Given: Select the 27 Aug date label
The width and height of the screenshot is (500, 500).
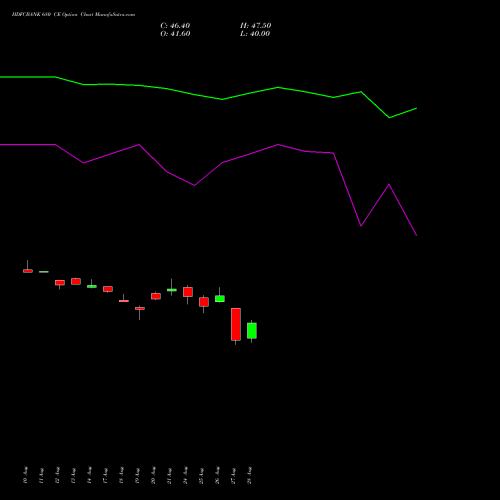Looking at the screenshot, I should click(234, 475).
